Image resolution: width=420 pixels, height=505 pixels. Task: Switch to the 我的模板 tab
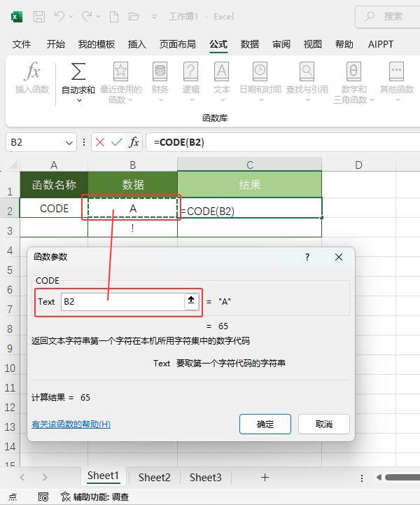(x=96, y=44)
